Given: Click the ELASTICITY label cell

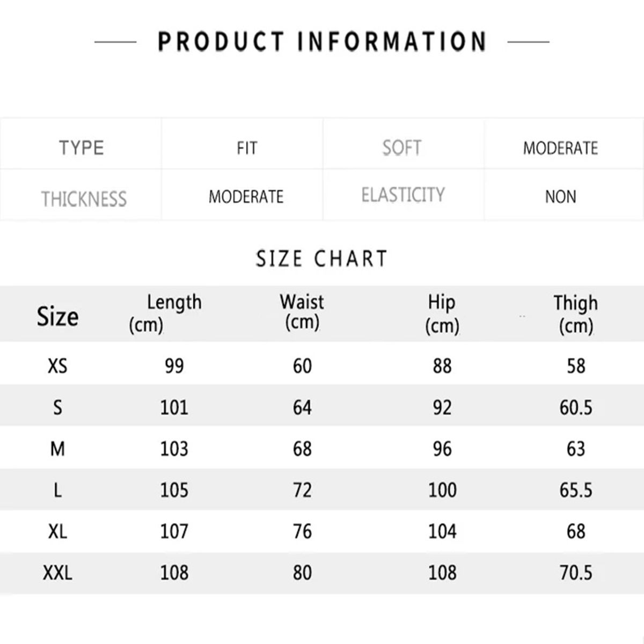Looking at the screenshot, I should click(403, 195).
